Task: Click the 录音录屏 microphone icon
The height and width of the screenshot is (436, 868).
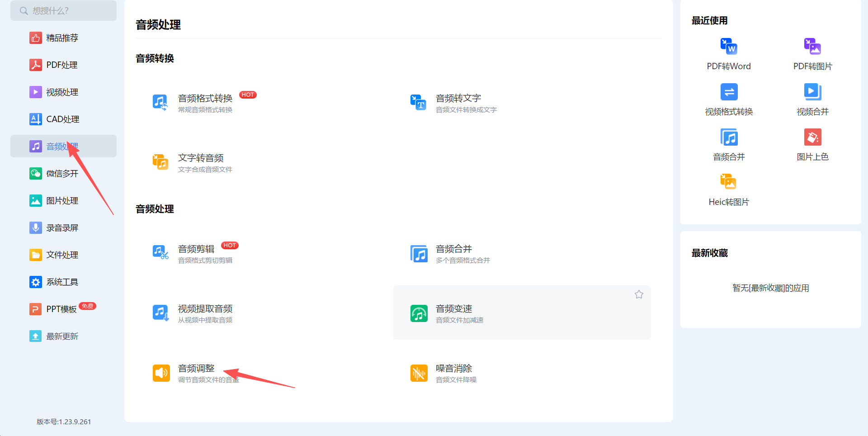Action: click(36, 227)
